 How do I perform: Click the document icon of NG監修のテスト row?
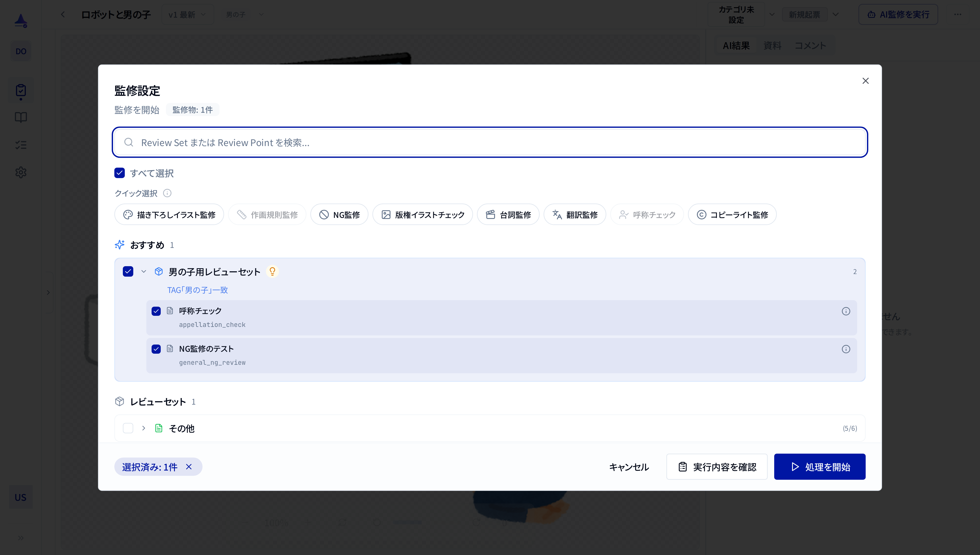(170, 348)
